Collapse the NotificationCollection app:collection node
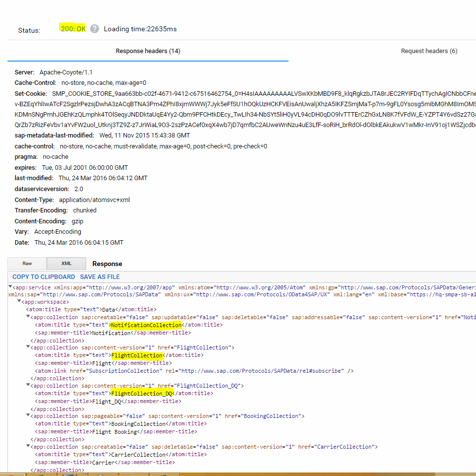Screen dimensions: 476x476 point(28,317)
